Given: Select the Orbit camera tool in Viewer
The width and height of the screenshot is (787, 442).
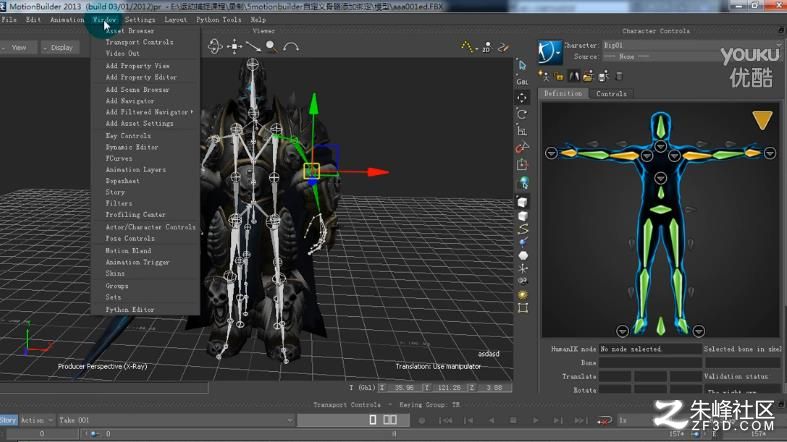Looking at the screenshot, I should 215,47.
